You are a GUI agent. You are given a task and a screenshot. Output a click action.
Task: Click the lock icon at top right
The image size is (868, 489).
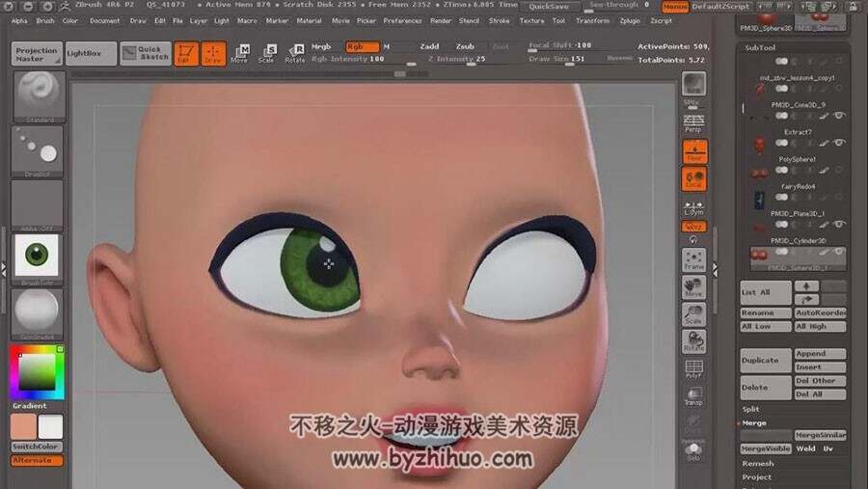click(x=854, y=6)
